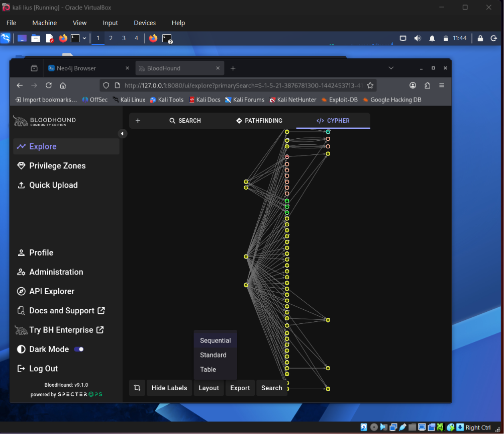Screen dimensions: 504x434
Task: Choose Table layout option
Action: pos(216,369)
